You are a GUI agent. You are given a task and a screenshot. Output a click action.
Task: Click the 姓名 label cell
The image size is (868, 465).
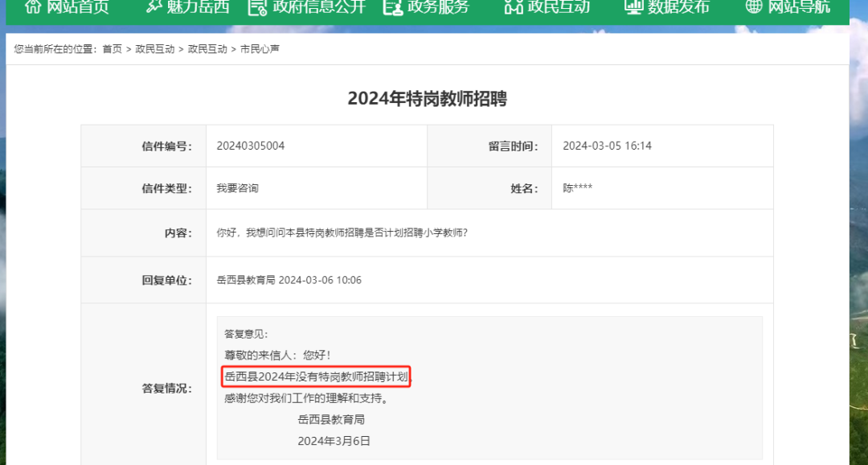490,188
